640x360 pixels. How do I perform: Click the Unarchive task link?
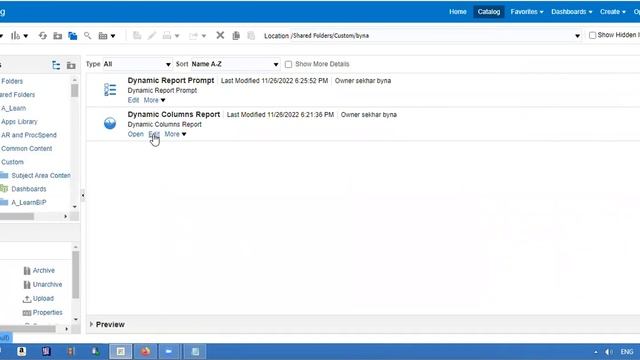[47, 284]
